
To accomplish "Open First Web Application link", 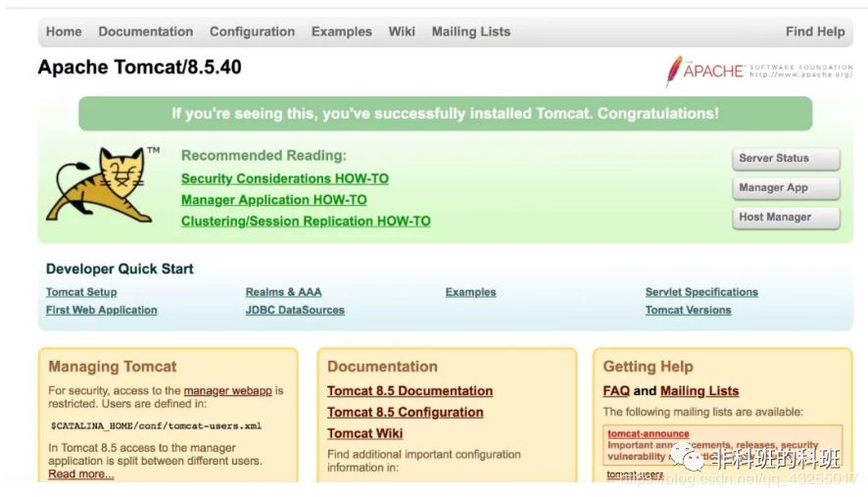I will pos(101,310).
